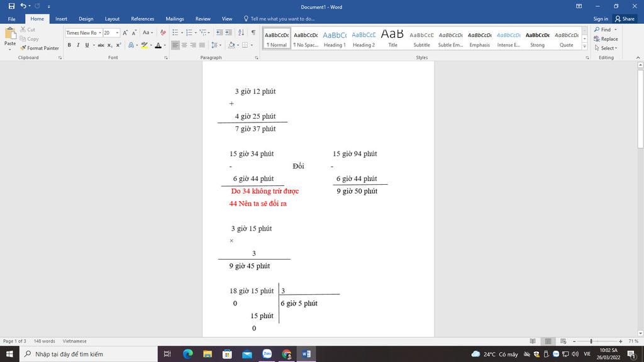This screenshot has width=644, height=362.
Task: Open borders dropdown
Action: pyautogui.click(x=252, y=45)
